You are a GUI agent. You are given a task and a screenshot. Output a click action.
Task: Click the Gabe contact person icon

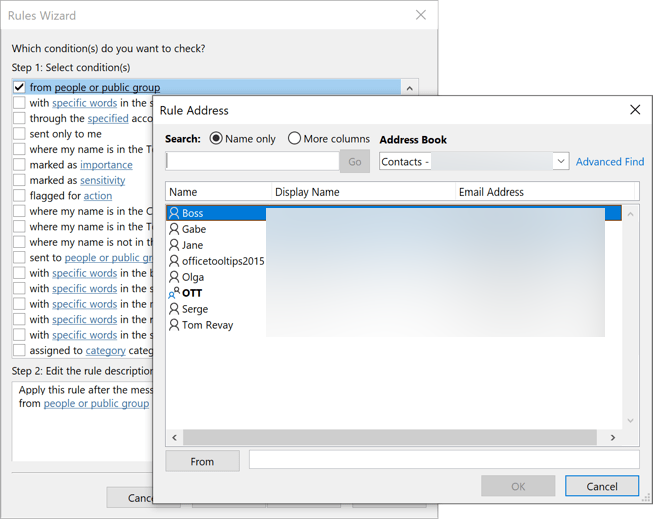click(x=174, y=229)
